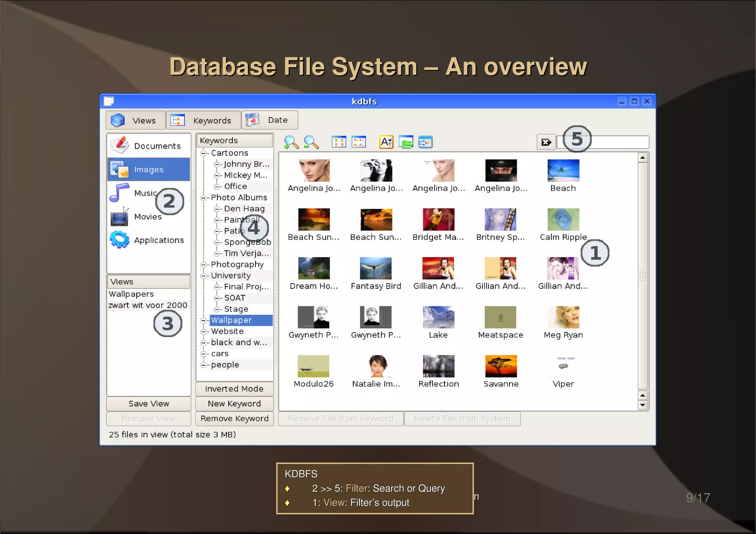Click the green folder toolbar icon

[x=406, y=142]
